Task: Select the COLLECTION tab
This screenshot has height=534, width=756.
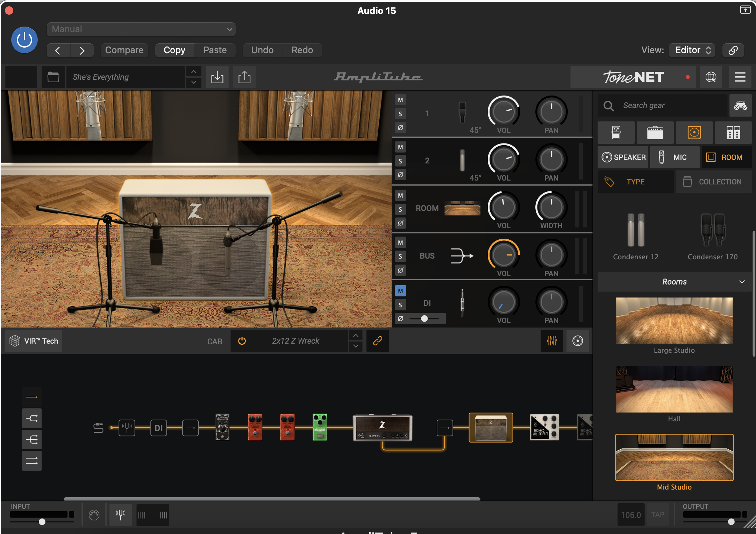Action: click(713, 182)
